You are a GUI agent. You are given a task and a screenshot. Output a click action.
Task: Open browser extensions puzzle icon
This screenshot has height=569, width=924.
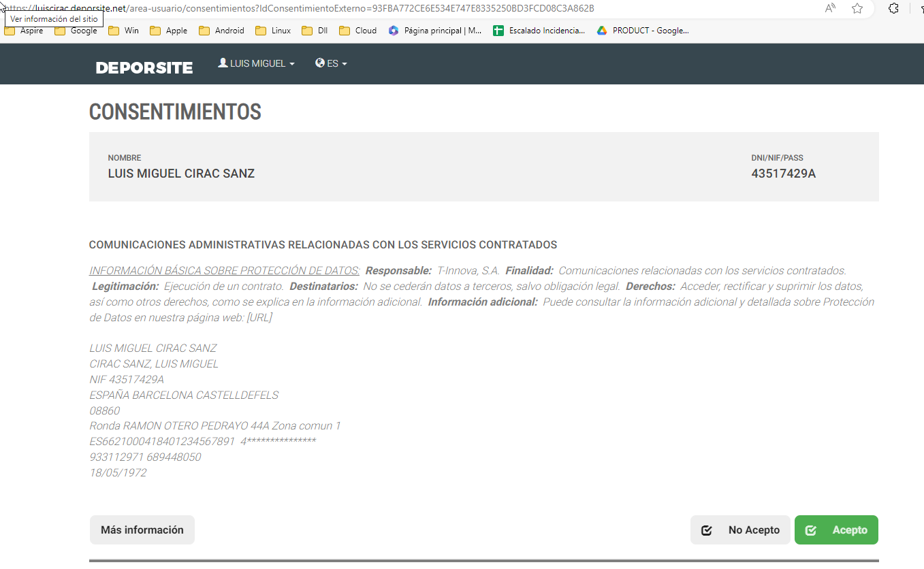(894, 8)
